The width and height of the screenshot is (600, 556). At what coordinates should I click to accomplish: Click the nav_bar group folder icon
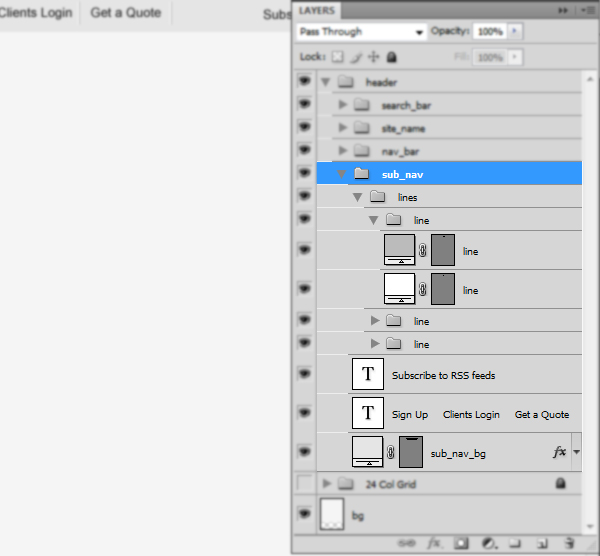[x=362, y=151]
